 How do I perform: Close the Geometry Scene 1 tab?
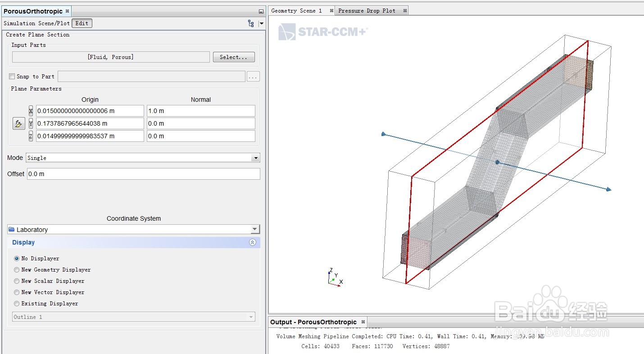click(x=331, y=11)
